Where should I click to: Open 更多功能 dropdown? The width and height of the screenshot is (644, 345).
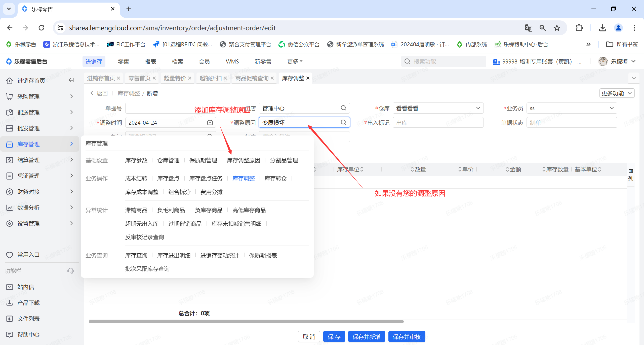pyautogui.click(x=617, y=93)
